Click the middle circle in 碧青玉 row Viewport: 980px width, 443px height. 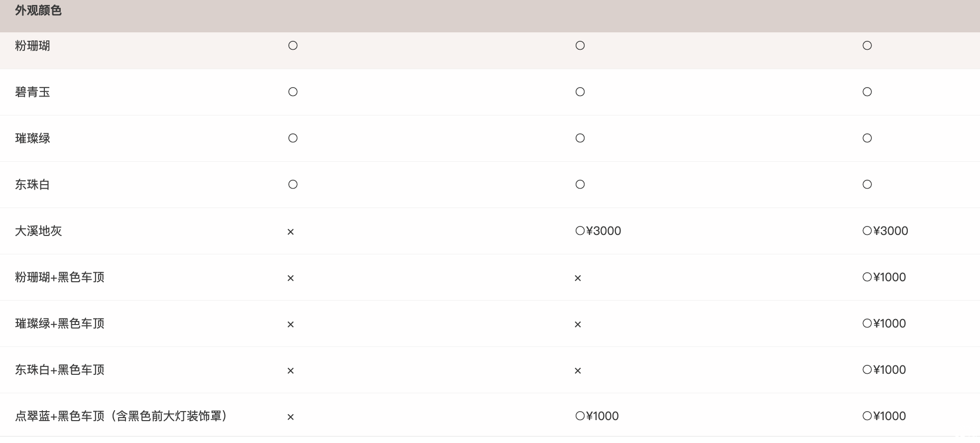coord(580,92)
